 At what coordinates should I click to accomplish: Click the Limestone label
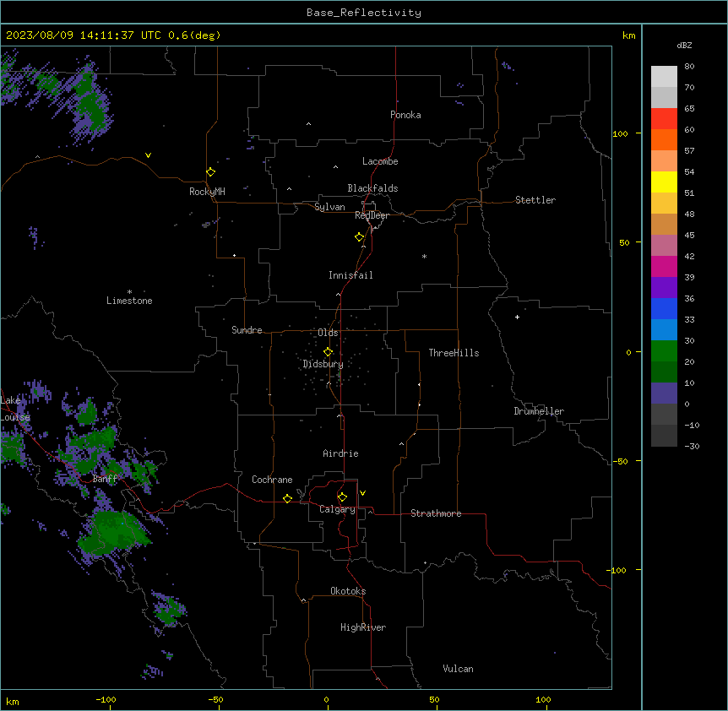click(129, 301)
